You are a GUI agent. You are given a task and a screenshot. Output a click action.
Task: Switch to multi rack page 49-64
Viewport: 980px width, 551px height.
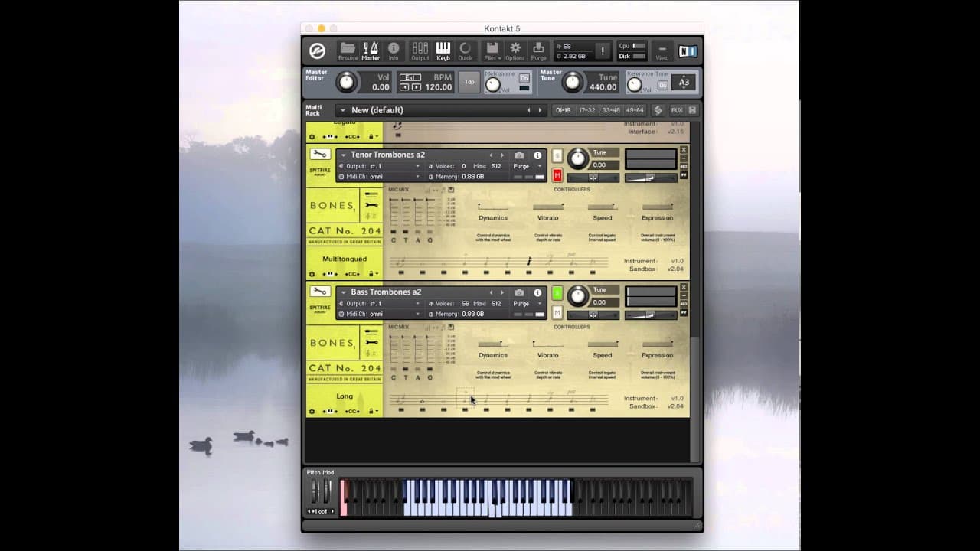point(635,110)
